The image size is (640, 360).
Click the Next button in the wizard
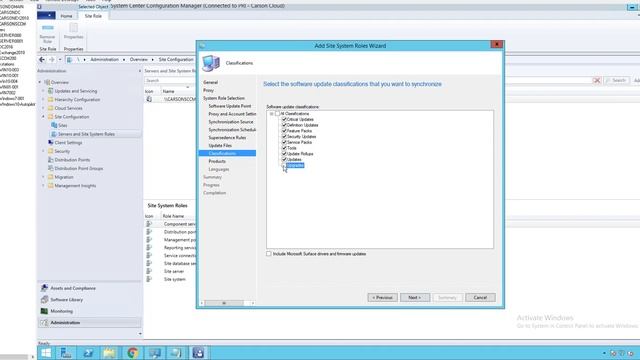click(415, 298)
